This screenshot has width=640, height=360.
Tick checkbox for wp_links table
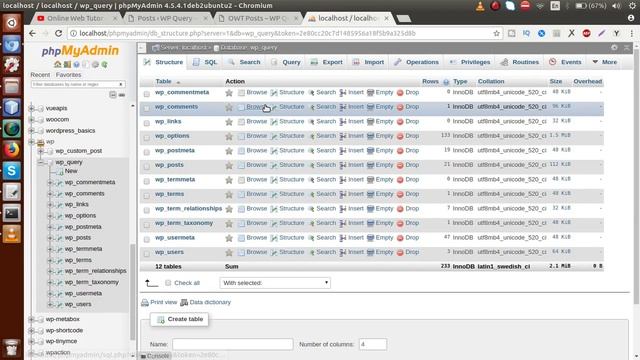pos(147,123)
